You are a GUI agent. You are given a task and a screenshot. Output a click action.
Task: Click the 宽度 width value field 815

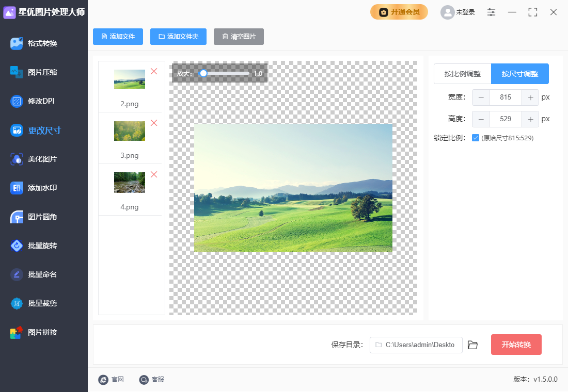tap(506, 97)
